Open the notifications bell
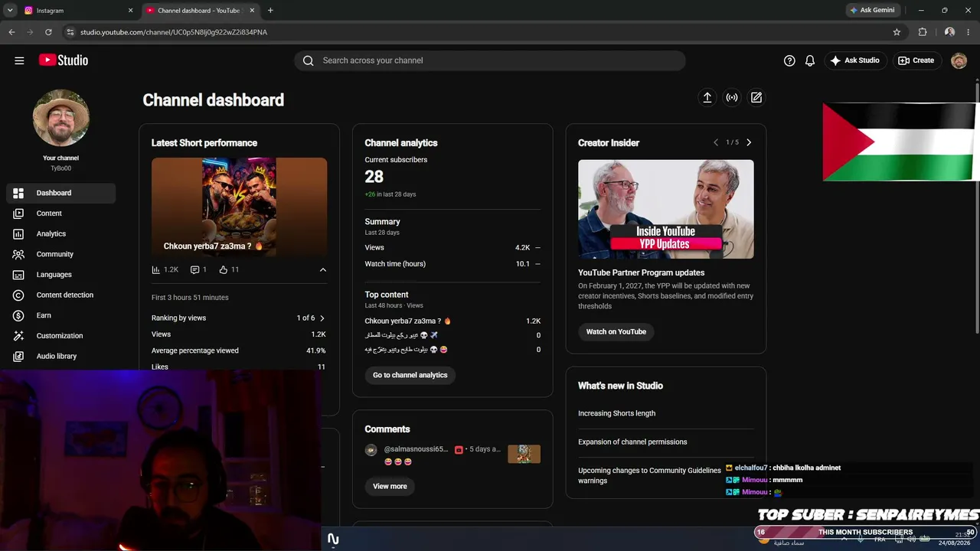 click(810, 60)
